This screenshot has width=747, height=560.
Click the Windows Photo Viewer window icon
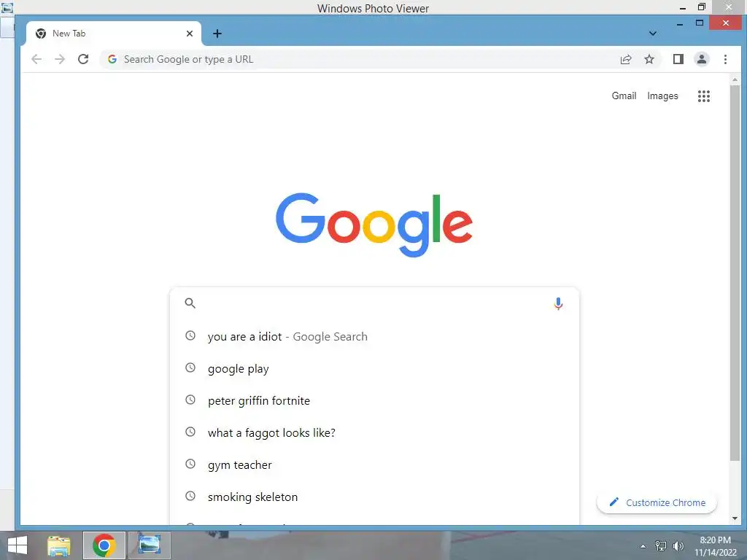pyautogui.click(x=7, y=7)
